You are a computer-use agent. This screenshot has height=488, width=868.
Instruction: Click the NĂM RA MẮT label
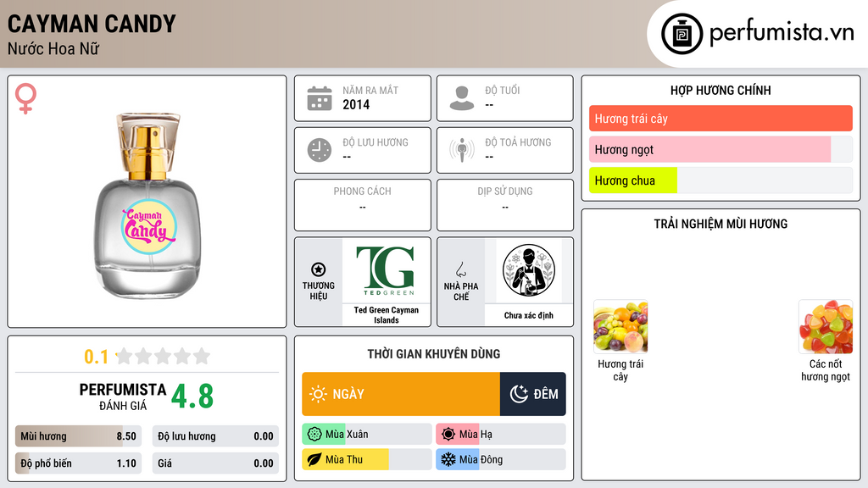coord(370,90)
